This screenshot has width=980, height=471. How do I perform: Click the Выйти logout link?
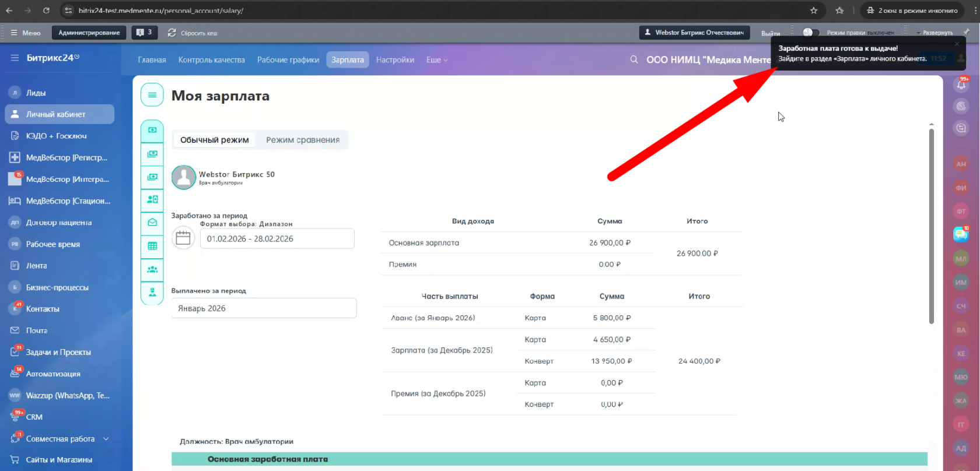(770, 33)
